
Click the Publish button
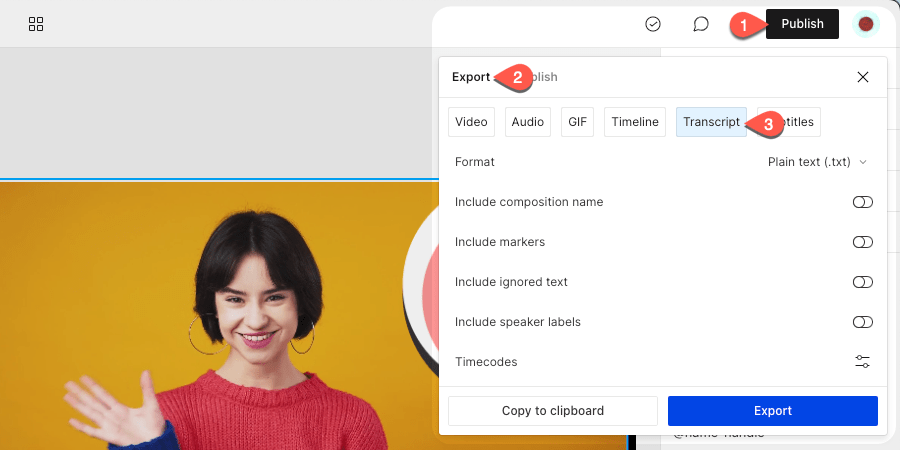click(x=802, y=24)
